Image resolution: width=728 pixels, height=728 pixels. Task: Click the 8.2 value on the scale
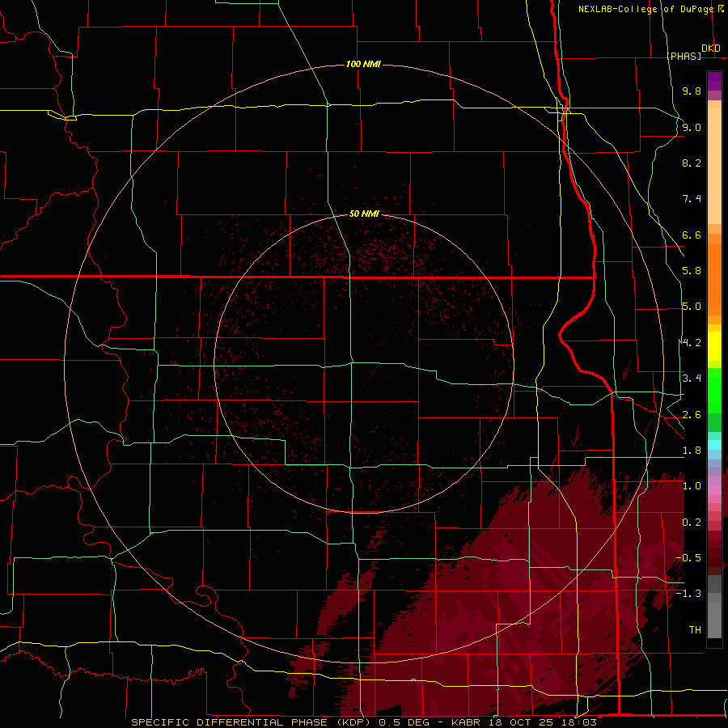coord(692,163)
